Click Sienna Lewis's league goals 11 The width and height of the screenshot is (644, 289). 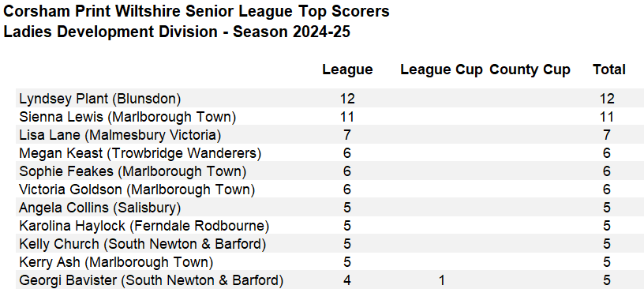pos(347,117)
